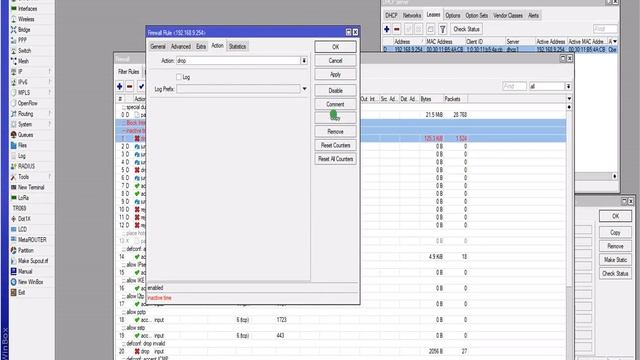Image resolution: width=640 pixels, height=360 pixels.
Task: Select the Filter Rules tab in Firewall
Action: (x=129, y=71)
